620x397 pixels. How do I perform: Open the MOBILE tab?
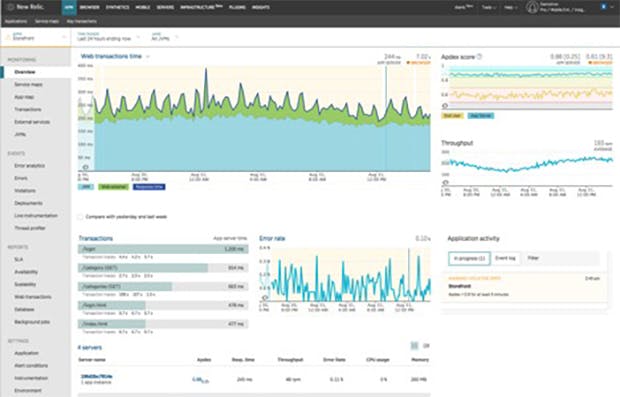pos(143,7)
